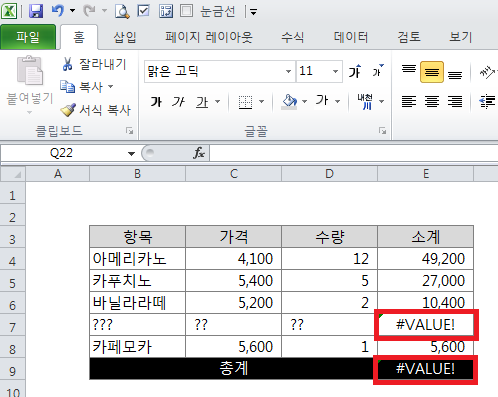The height and width of the screenshot is (397, 498).
Task: Open the 글꼴 dialog launcher
Action: pyautogui.click(x=383, y=131)
